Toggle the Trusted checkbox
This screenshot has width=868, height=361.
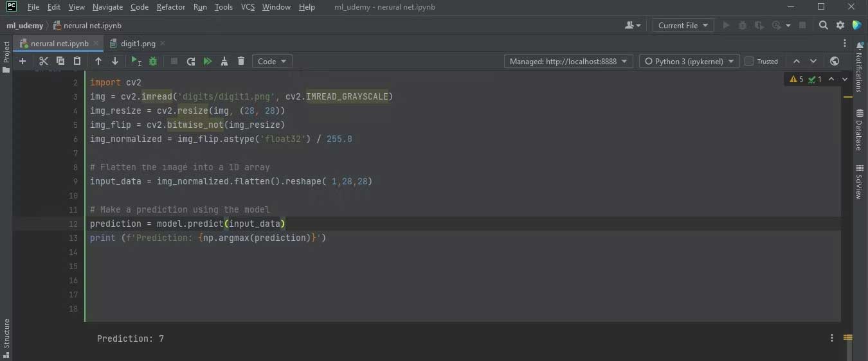coord(748,61)
